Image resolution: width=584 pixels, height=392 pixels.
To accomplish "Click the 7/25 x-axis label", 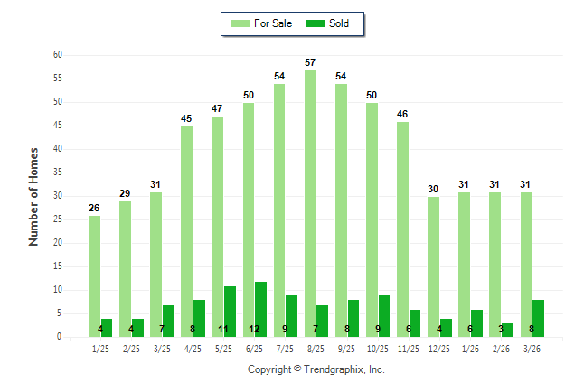I will point(286,349).
